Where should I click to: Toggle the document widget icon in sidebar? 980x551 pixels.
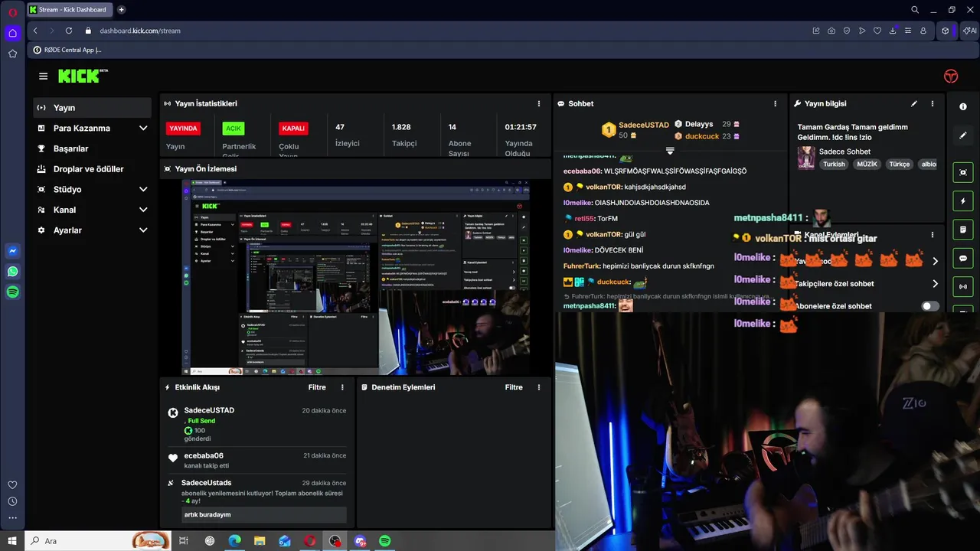[963, 230]
